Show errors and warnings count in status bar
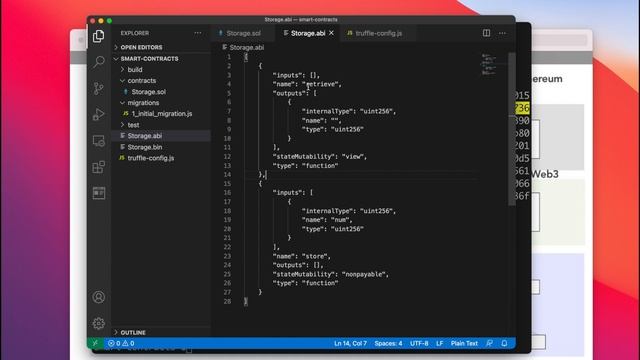Screen dimensions: 640x360 pyautogui.click(x=121, y=343)
